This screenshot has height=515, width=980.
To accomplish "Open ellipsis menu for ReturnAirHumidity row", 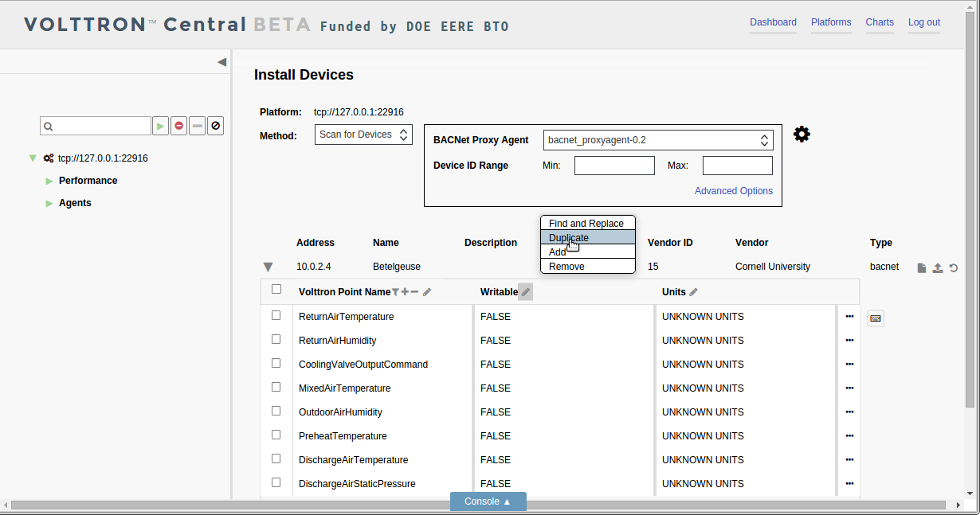I will (x=849, y=341).
